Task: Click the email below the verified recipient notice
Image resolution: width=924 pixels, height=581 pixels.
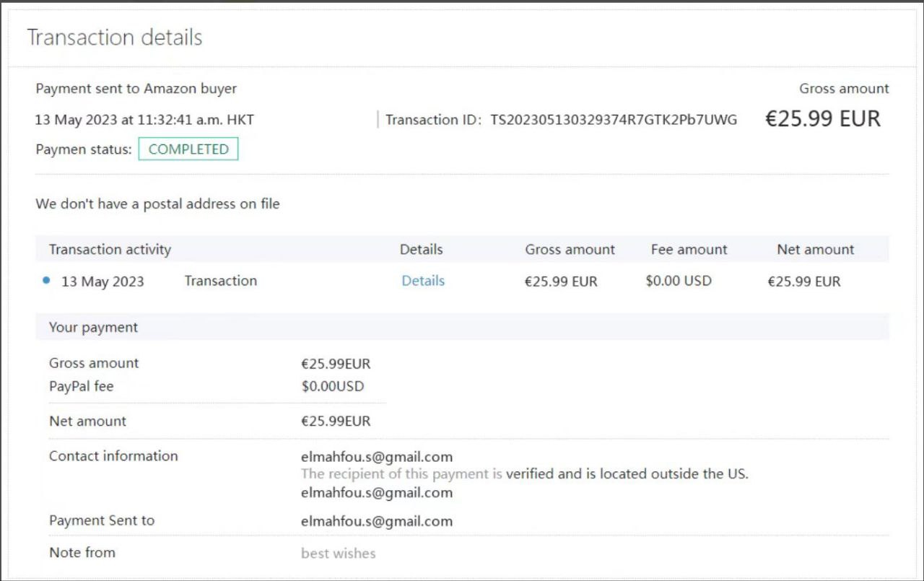Action: 377,492
